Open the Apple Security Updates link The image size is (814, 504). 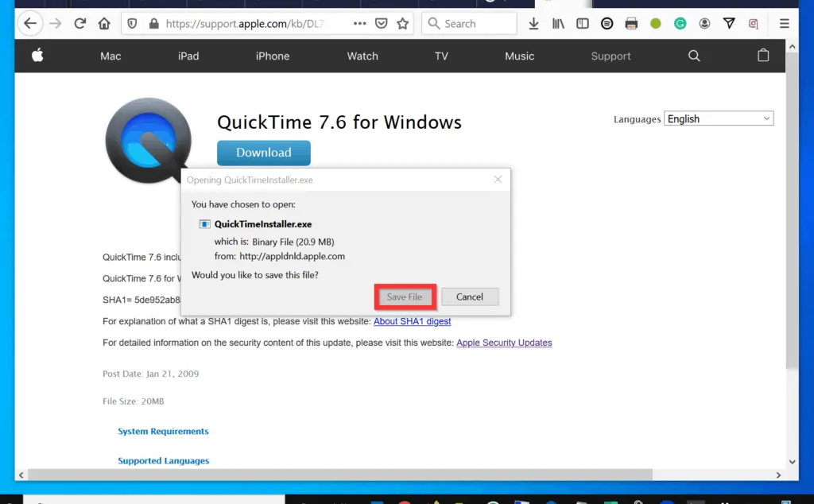coord(504,343)
